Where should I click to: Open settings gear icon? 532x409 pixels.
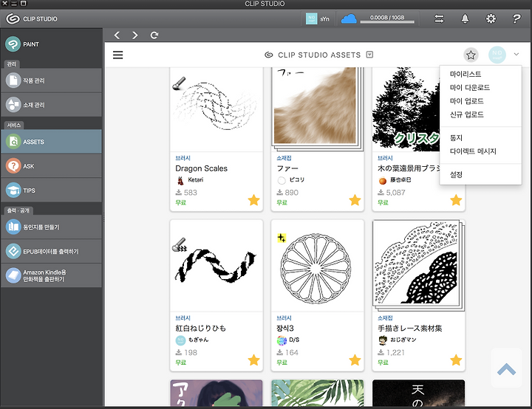coord(491,18)
